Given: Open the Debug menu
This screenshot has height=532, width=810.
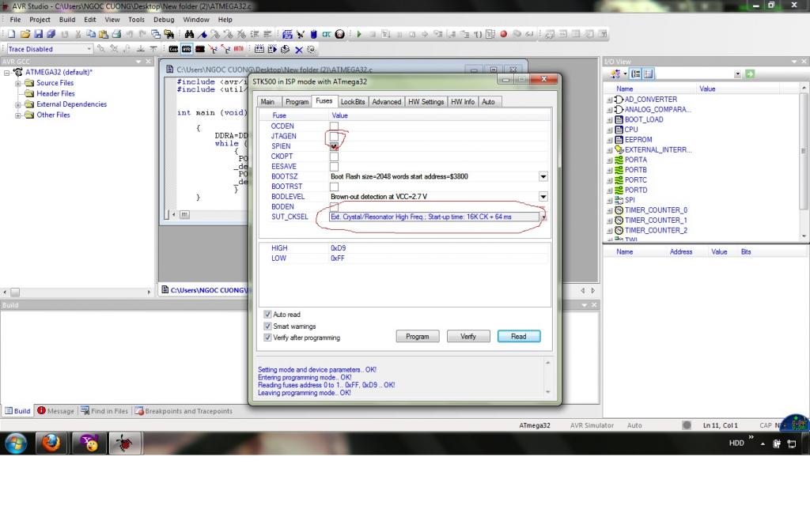Looking at the screenshot, I should (x=164, y=20).
